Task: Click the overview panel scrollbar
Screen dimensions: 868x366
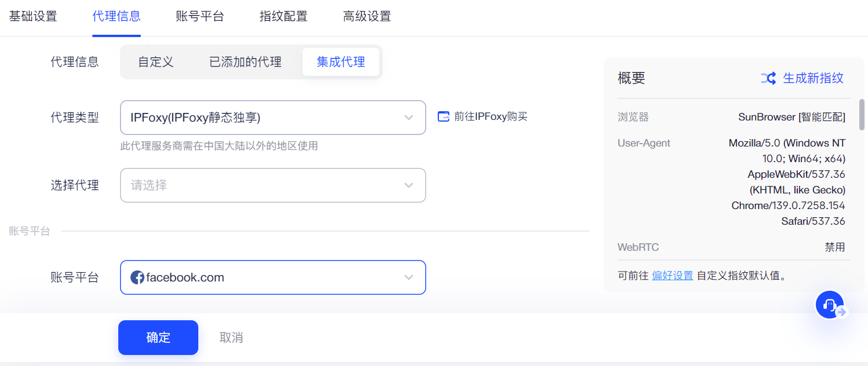Action: [862, 115]
